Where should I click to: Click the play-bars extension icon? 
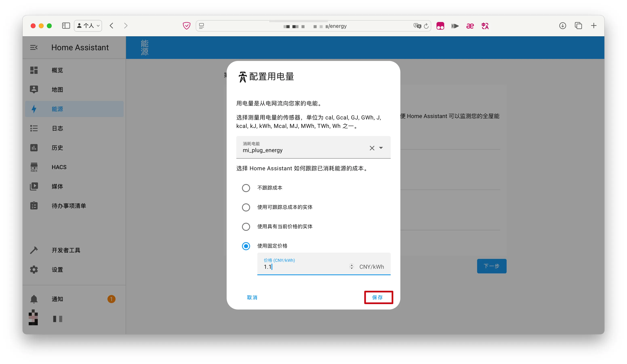(455, 26)
